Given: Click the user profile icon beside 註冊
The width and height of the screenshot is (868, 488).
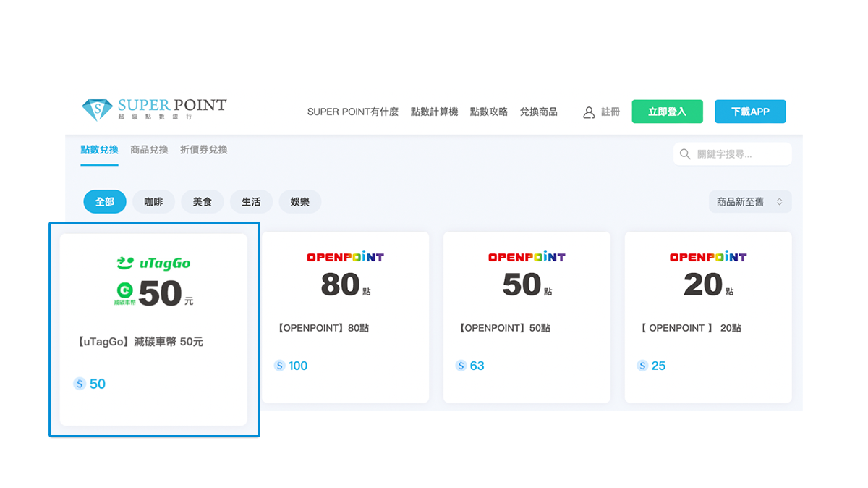Looking at the screenshot, I should (x=589, y=112).
